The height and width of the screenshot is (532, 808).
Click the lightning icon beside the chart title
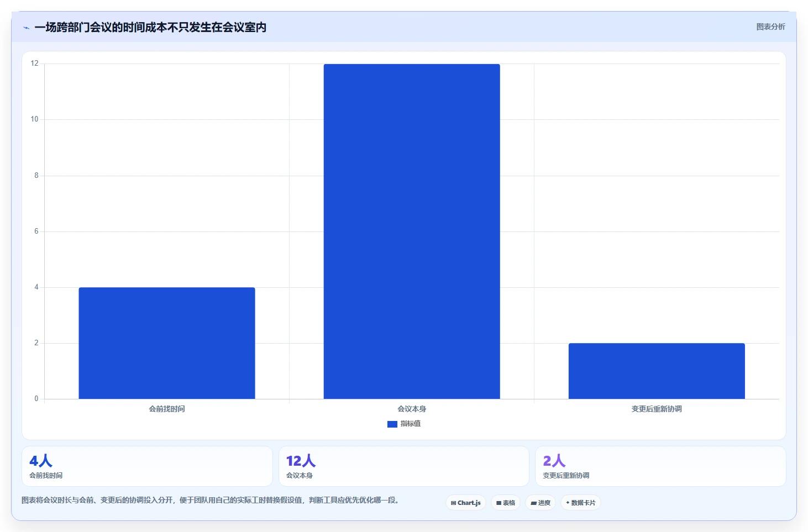(x=27, y=28)
